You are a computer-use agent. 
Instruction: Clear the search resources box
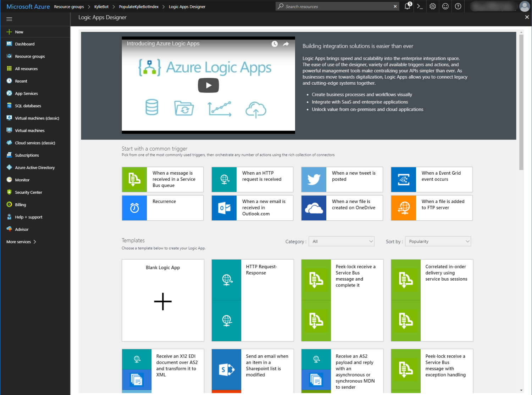click(395, 6)
